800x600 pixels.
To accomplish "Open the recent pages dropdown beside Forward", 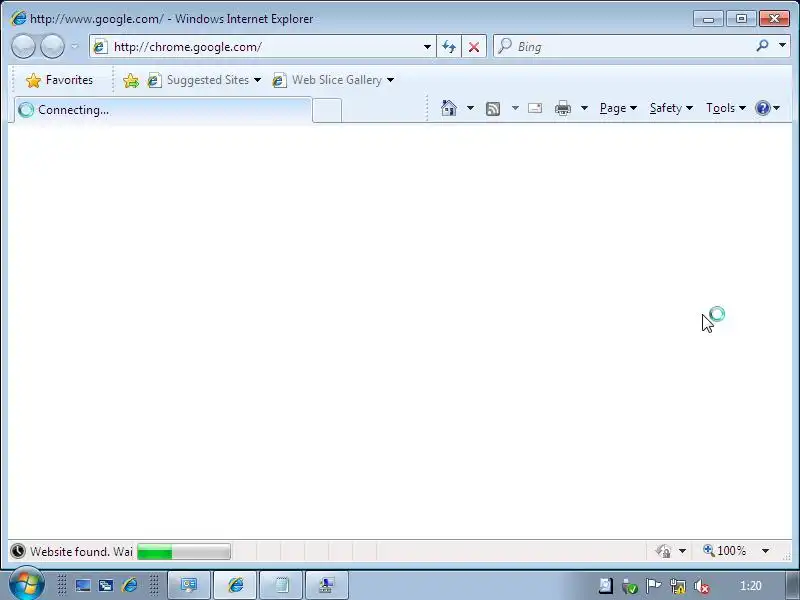I will point(74,46).
